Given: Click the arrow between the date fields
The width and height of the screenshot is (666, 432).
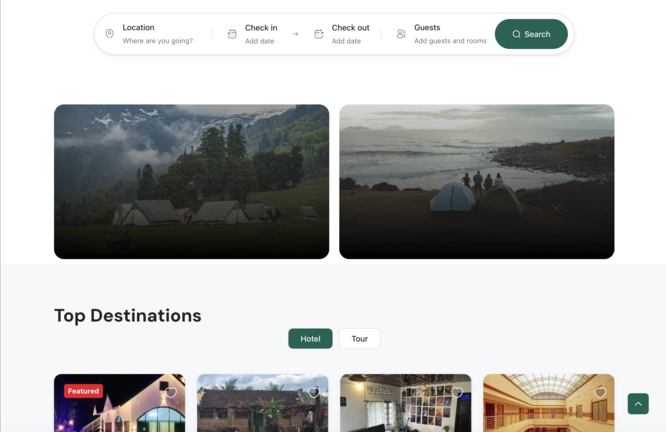Looking at the screenshot, I should point(295,34).
